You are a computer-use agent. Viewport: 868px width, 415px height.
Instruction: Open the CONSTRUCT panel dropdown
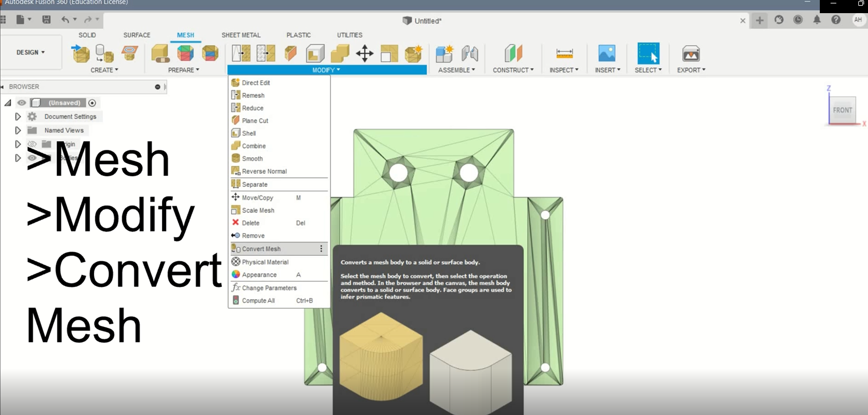coord(513,70)
